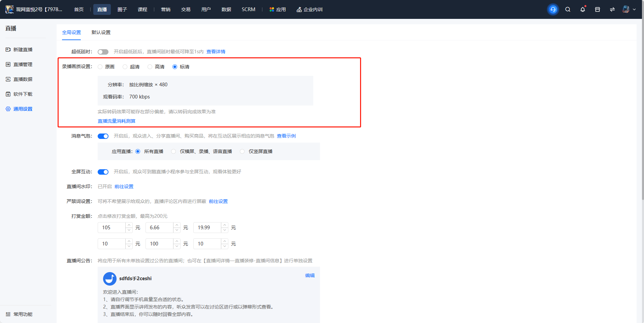The width and height of the screenshot is (644, 323).
Task: Increase the 105 yuan reward amount
Action: (129, 225)
